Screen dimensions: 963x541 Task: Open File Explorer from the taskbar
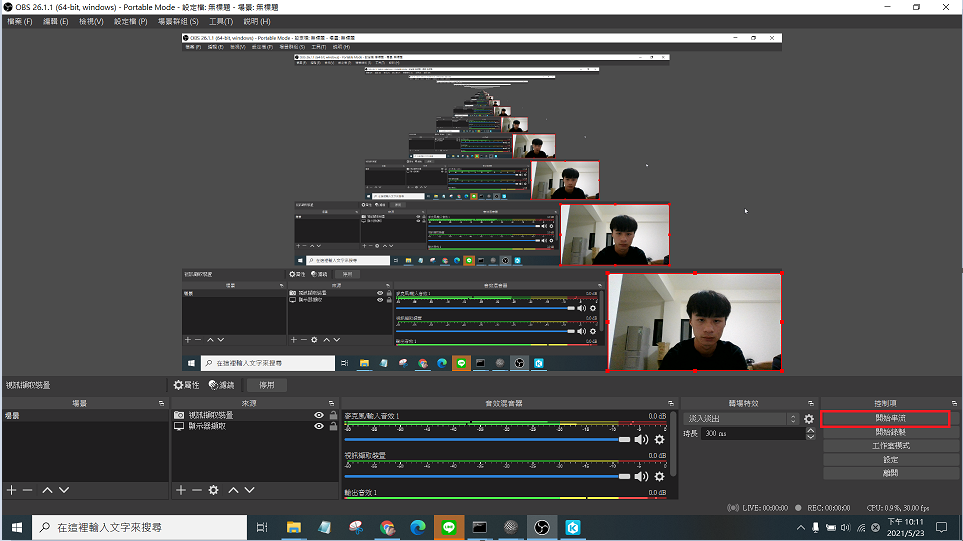pos(294,527)
